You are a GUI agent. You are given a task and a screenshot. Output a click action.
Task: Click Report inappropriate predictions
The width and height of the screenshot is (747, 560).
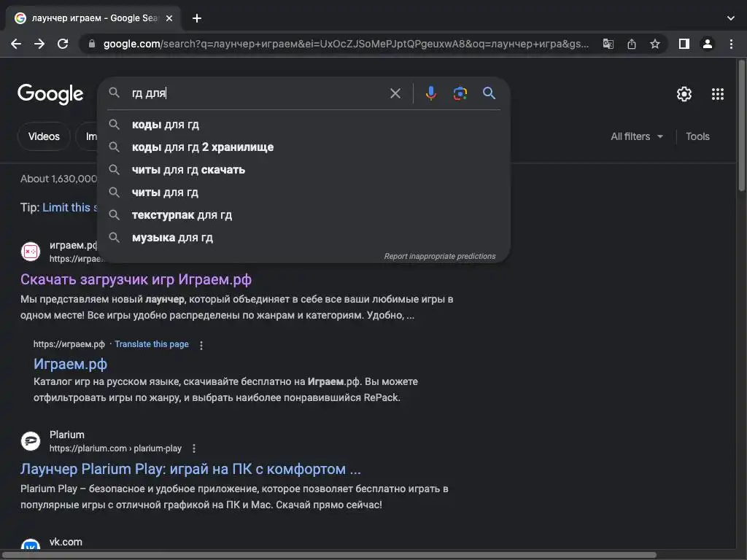coord(440,256)
